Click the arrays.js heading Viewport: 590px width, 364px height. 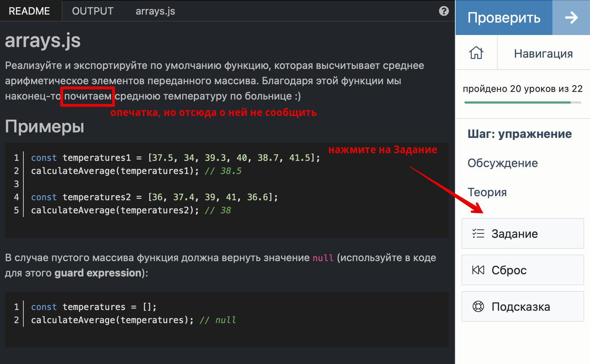[43, 40]
